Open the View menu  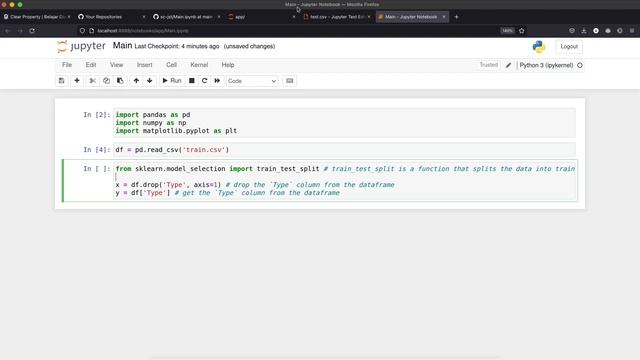pos(116,65)
